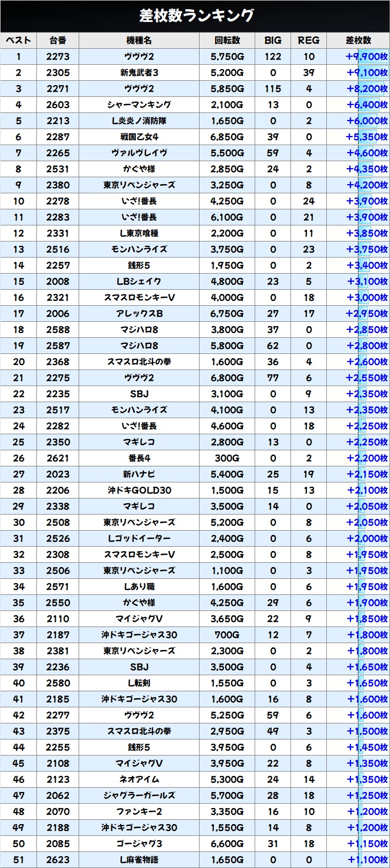Click the REG column header

point(309,40)
